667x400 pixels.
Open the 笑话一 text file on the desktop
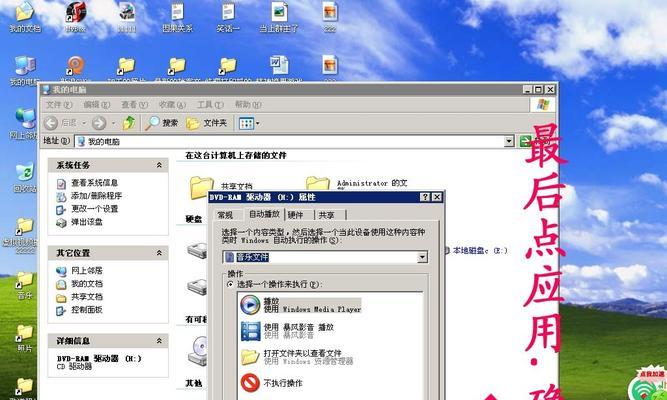tap(228, 17)
